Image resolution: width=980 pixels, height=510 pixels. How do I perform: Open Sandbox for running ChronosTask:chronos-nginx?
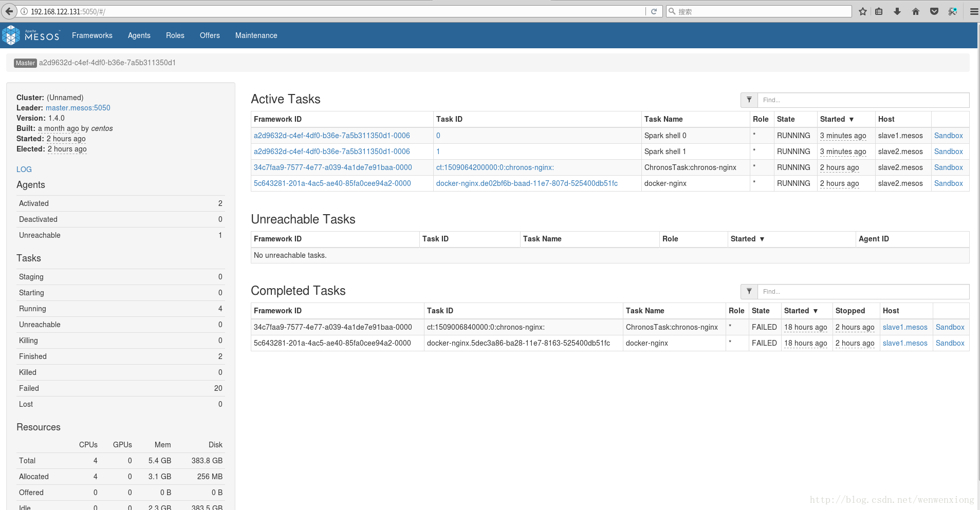[x=948, y=167]
